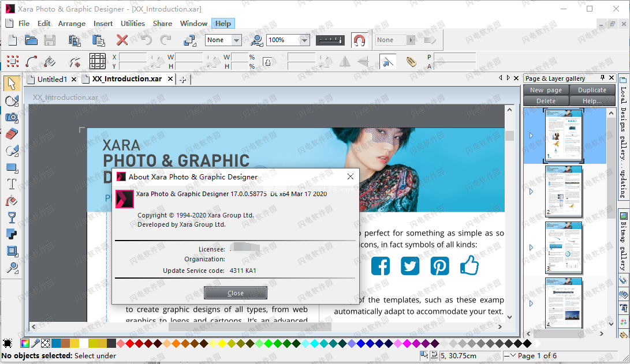The height and width of the screenshot is (364, 630).
Task: Click the Delete page button
Action: (546, 101)
